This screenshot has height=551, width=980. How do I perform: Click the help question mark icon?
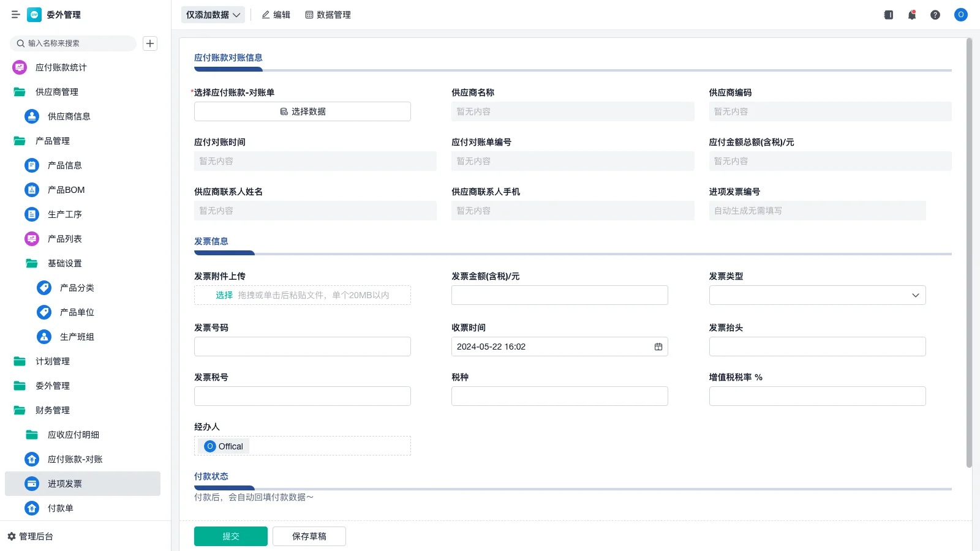point(935,15)
